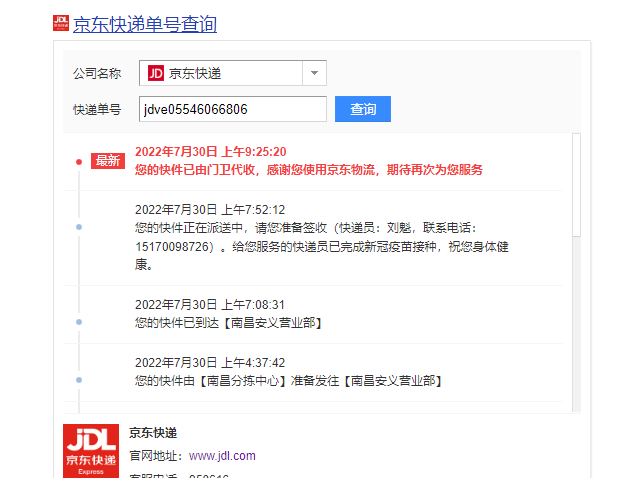Click the timeline dot beside 7:08:31 entry

tap(79, 322)
